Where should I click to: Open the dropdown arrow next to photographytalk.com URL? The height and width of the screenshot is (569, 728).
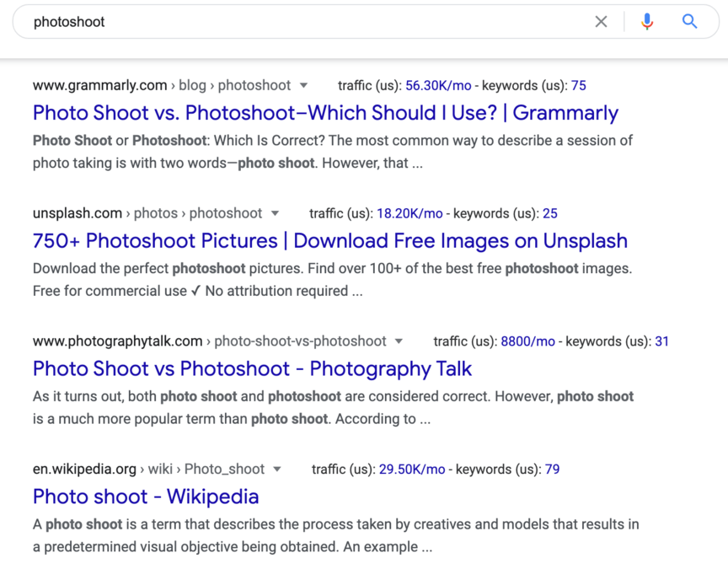399,341
